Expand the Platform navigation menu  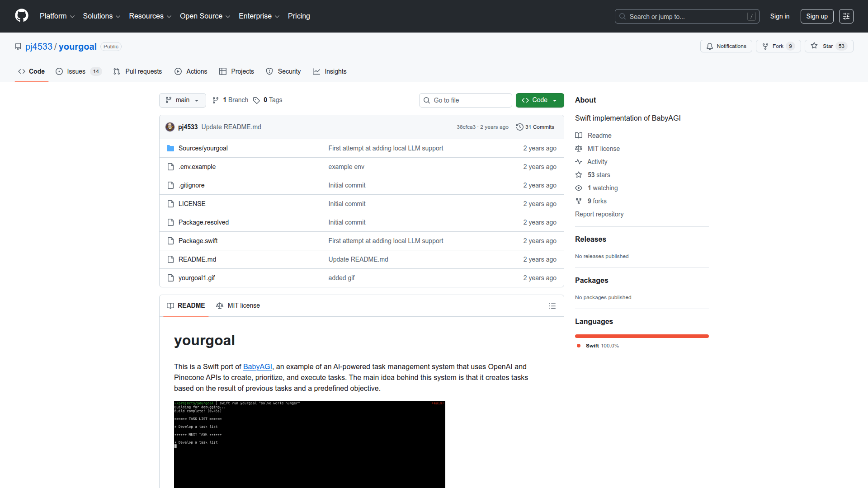click(x=57, y=16)
